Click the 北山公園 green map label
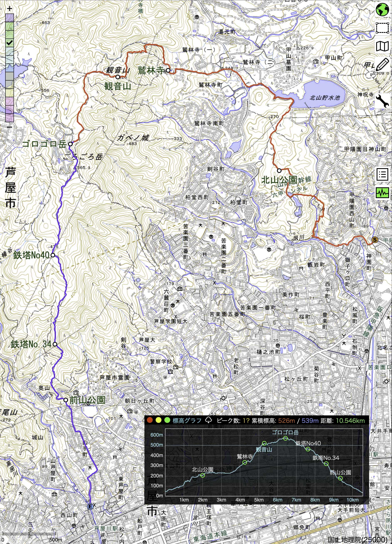392x544 pixels. [279, 180]
